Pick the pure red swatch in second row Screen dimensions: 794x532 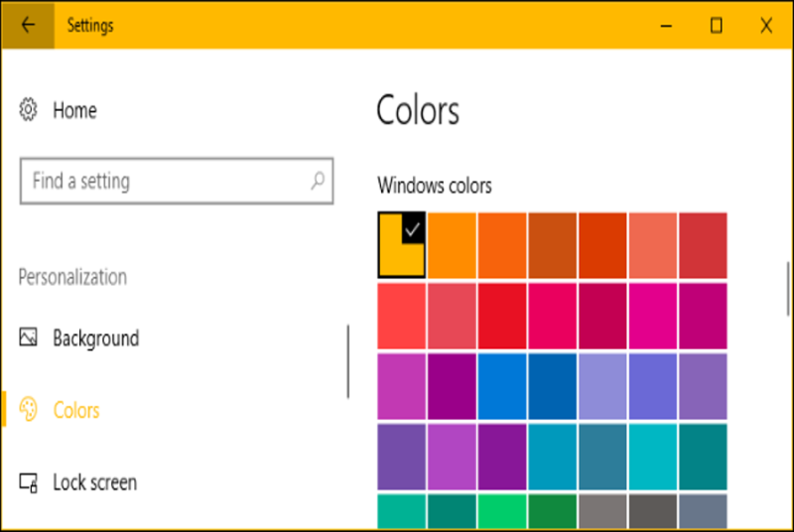point(502,316)
